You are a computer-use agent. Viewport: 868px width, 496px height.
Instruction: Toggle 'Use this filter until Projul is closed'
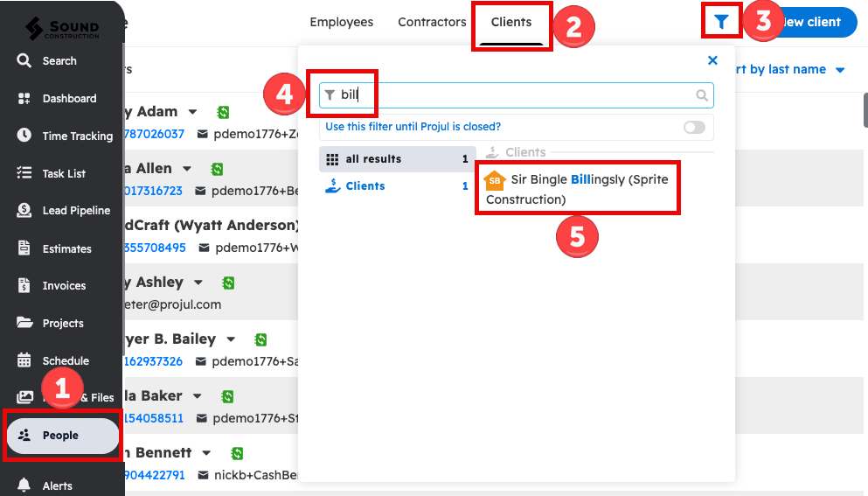click(694, 128)
